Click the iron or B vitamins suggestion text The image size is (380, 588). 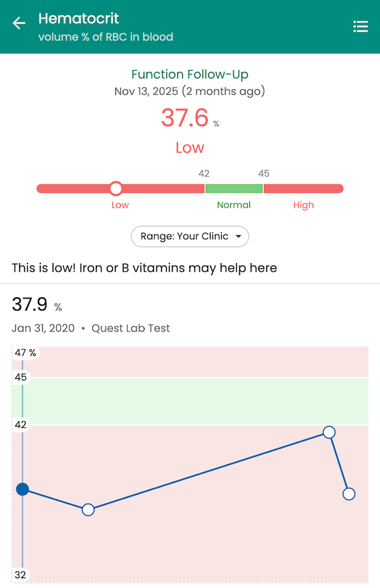click(144, 268)
